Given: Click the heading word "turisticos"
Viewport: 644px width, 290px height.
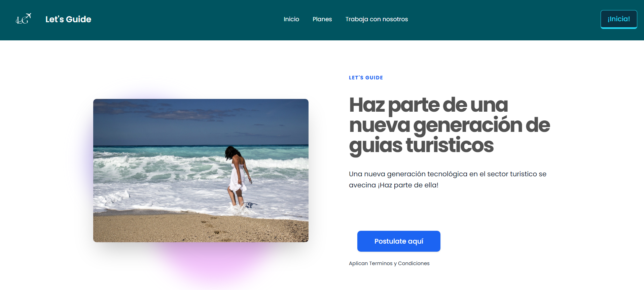Looking at the screenshot, I should click(450, 145).
